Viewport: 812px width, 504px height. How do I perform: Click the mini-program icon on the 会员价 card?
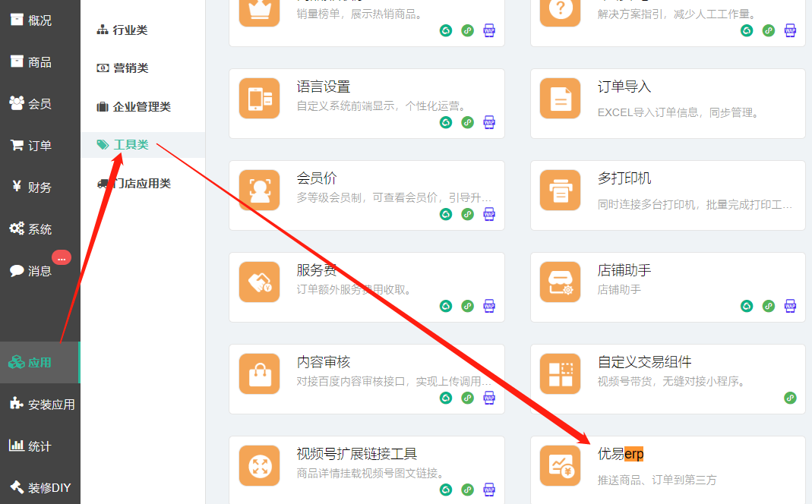(446, 214)
